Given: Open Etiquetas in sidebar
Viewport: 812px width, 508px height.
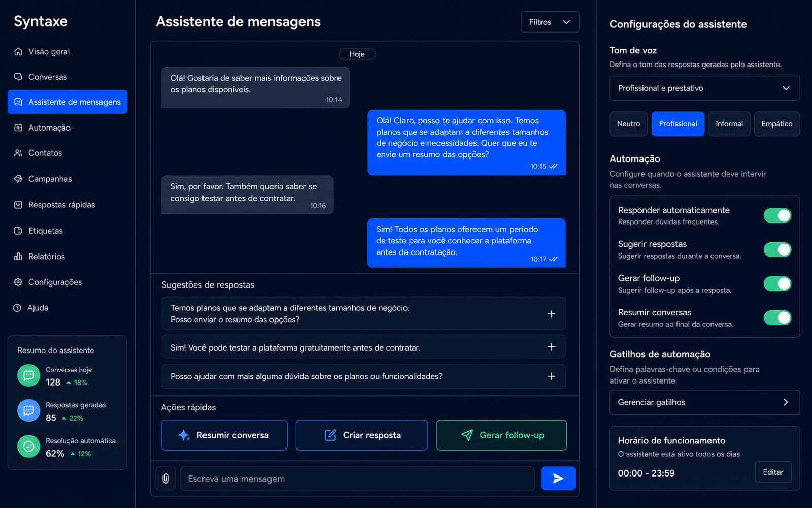Looking at the screenshot, I should coord(67,231).
